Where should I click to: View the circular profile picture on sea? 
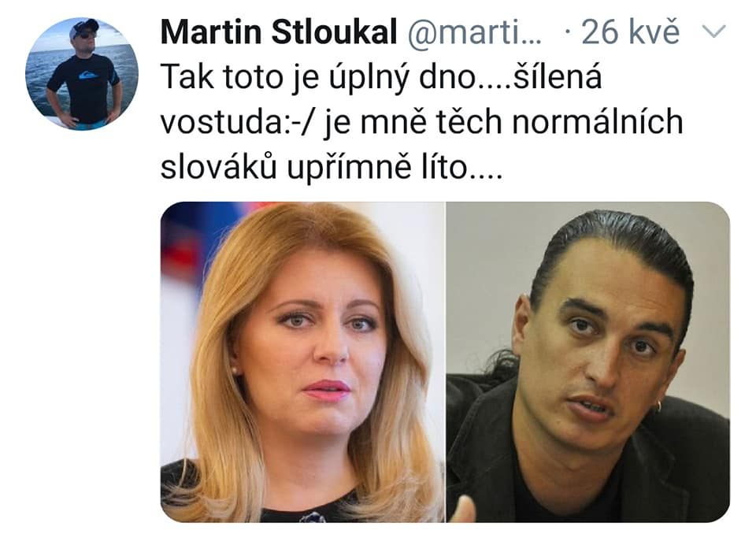82,74
